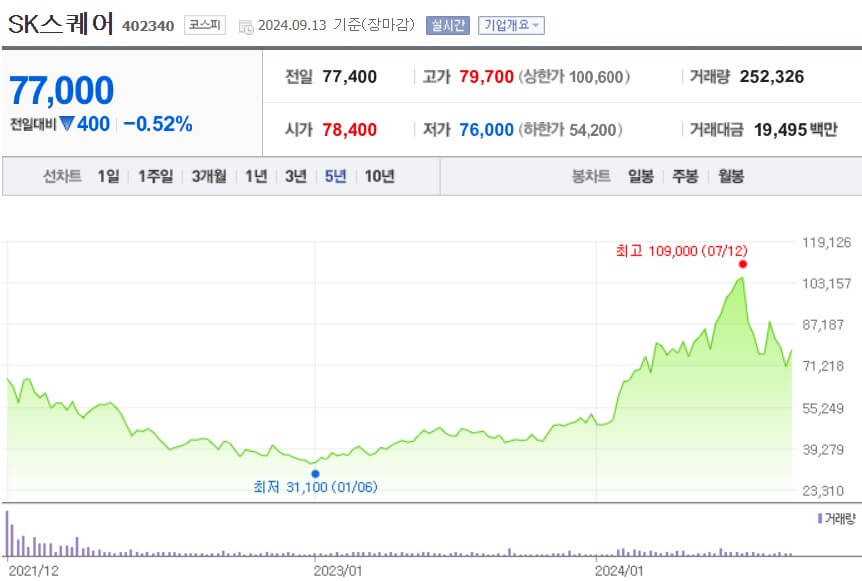The height and width of the screenshot is (581, 862).
Task: Click the current price 77,000 display
Action: pyautogui.click(x=60, y=90)
